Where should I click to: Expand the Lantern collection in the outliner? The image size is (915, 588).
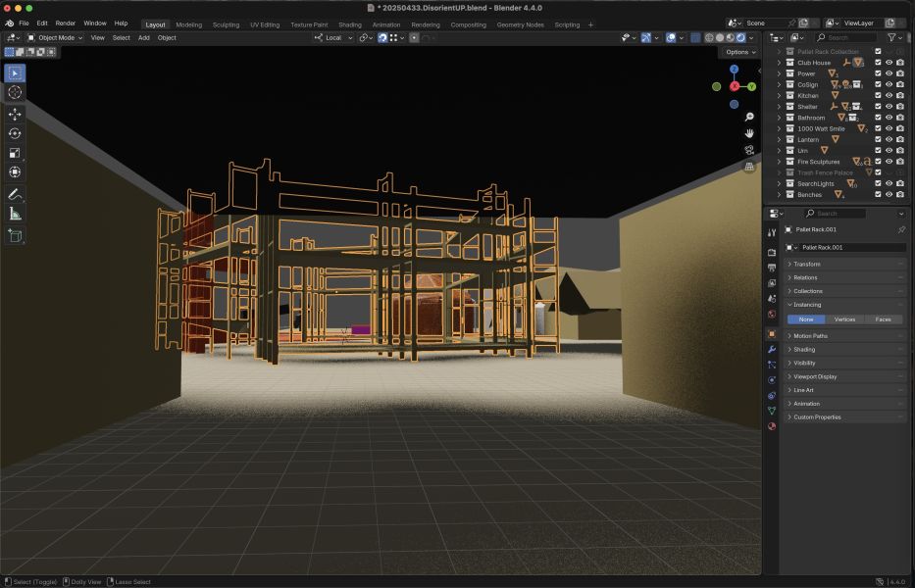[x=780, y=140]
